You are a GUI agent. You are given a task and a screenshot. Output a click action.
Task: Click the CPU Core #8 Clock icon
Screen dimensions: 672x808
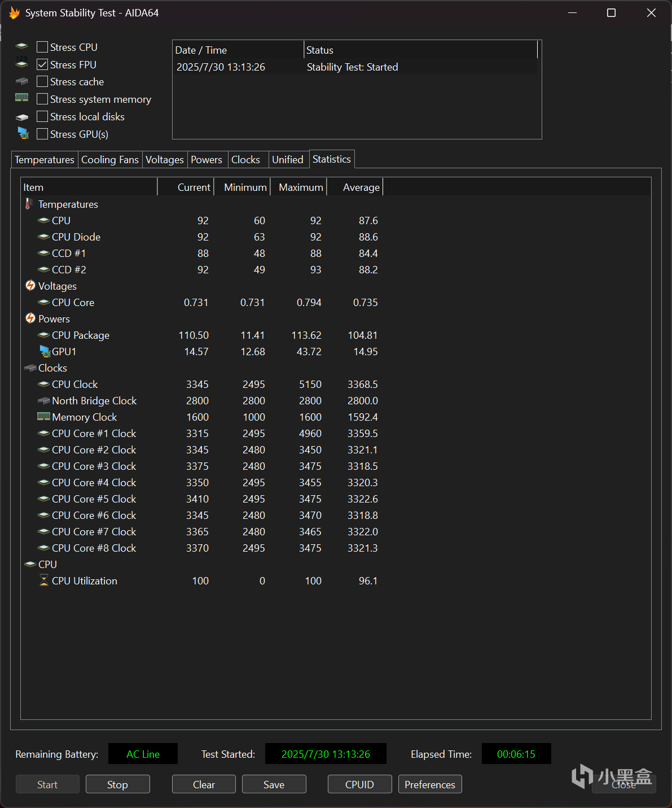point(44,548)
